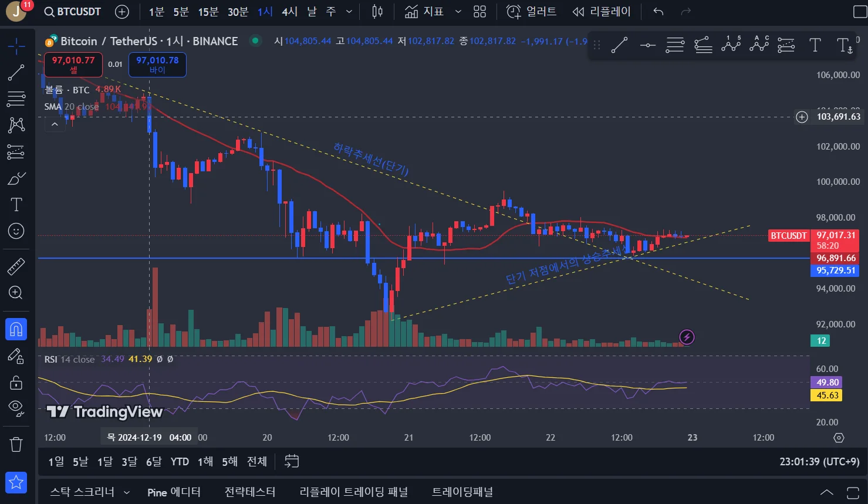Create an alert with 얼러트 button

531,12
